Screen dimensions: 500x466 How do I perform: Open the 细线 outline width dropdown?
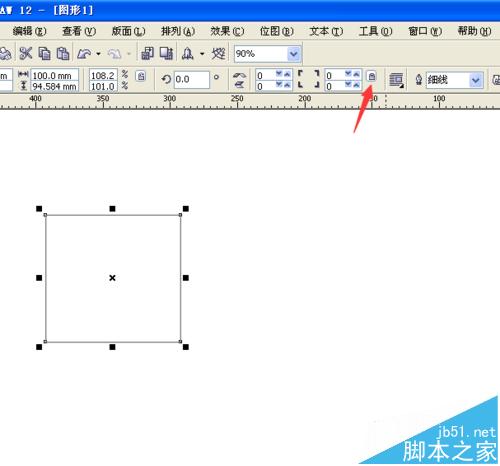(476, 80)
